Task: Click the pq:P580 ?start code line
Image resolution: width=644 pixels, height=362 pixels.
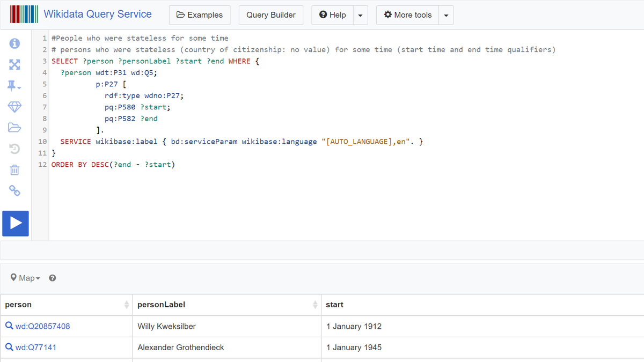Action: (x=137, y=107)
